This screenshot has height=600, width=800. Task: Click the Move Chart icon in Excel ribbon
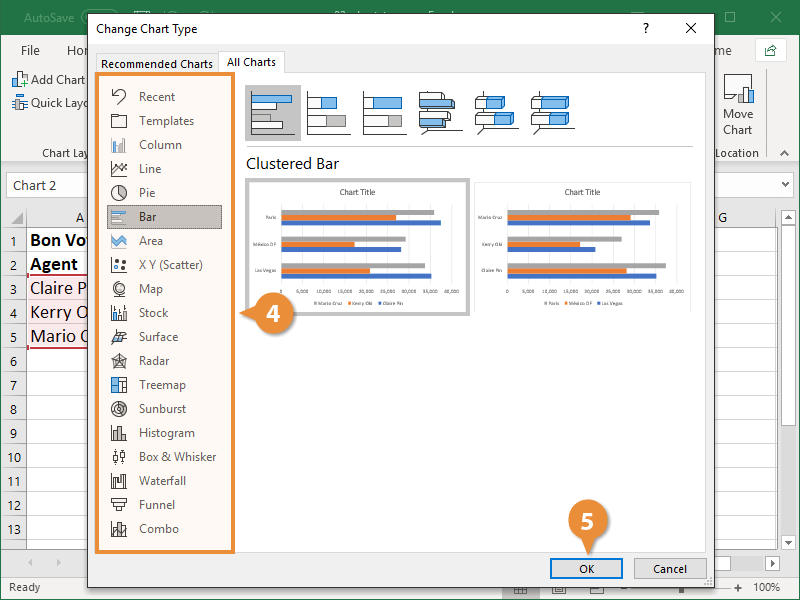[738, 105]
